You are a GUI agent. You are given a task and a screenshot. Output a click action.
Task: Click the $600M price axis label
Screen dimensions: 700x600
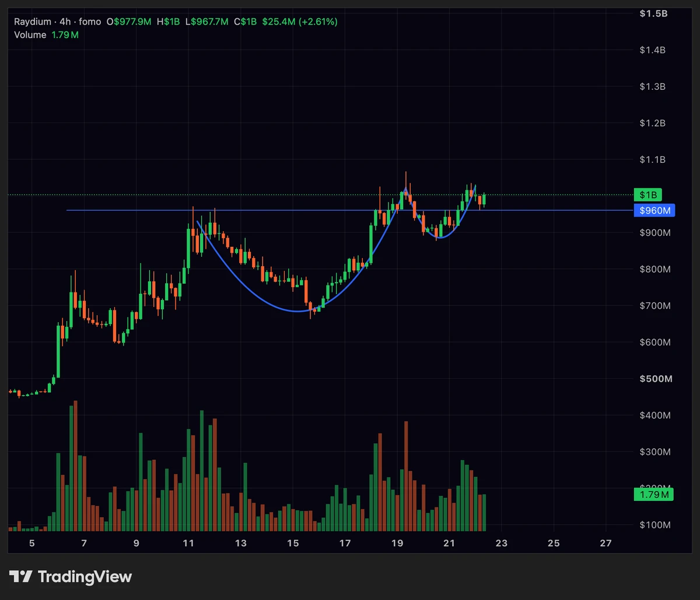coord(654,343)
